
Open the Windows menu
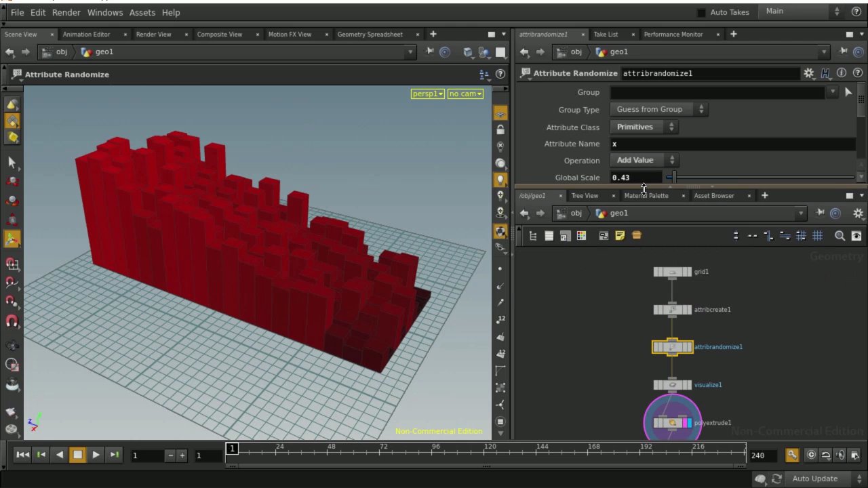tap(104, 12)
